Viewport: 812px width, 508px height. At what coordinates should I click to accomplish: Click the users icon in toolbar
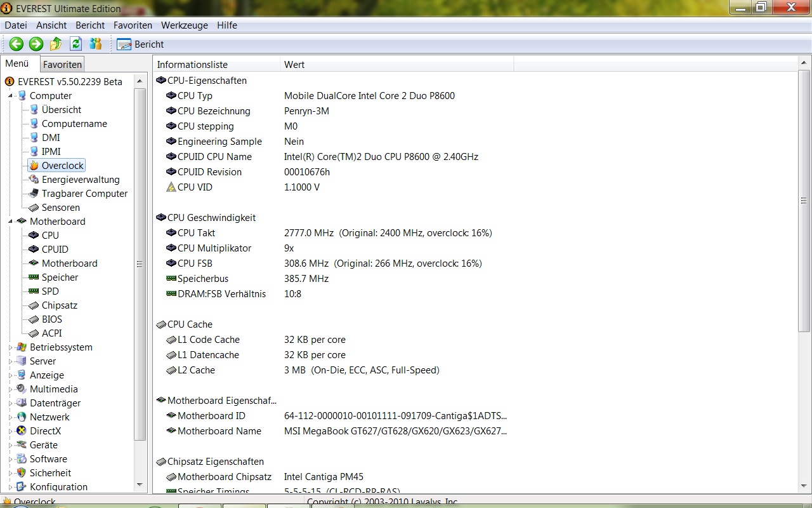click(x=96, y=44)
